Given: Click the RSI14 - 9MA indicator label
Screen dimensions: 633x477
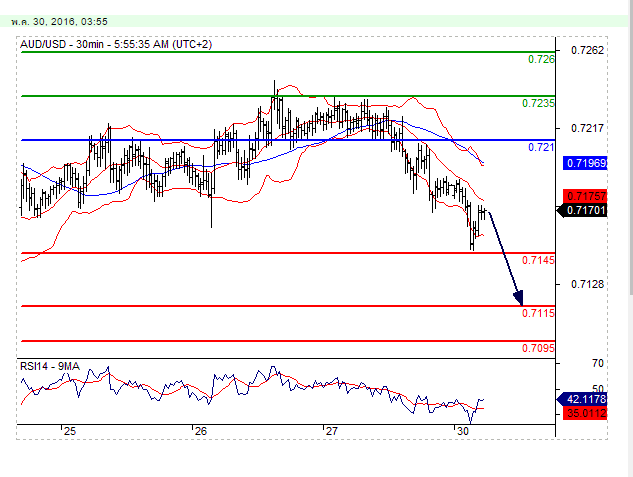Looking at the screenshot, I should (50, 366).
